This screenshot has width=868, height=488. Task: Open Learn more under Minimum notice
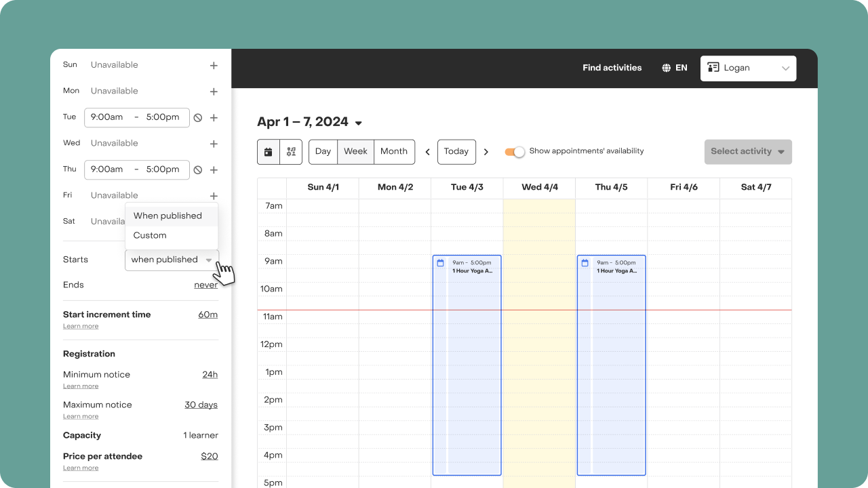point(81,386)
